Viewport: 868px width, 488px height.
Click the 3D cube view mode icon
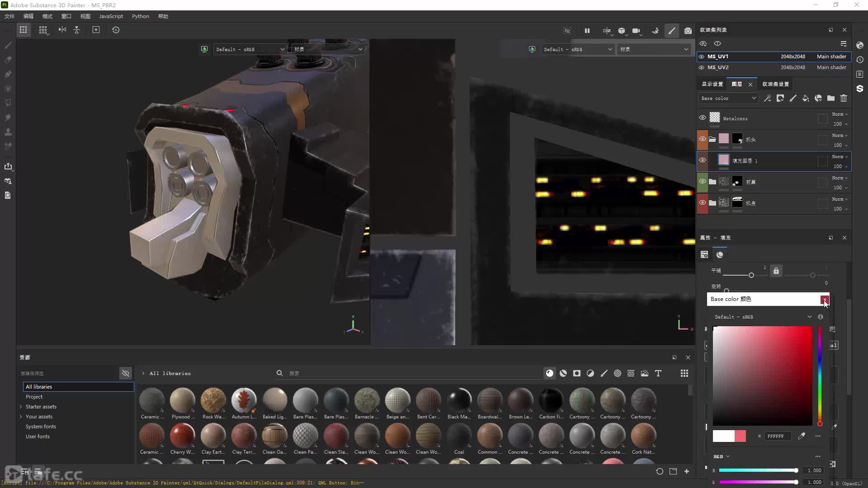(x=622, y=31)
